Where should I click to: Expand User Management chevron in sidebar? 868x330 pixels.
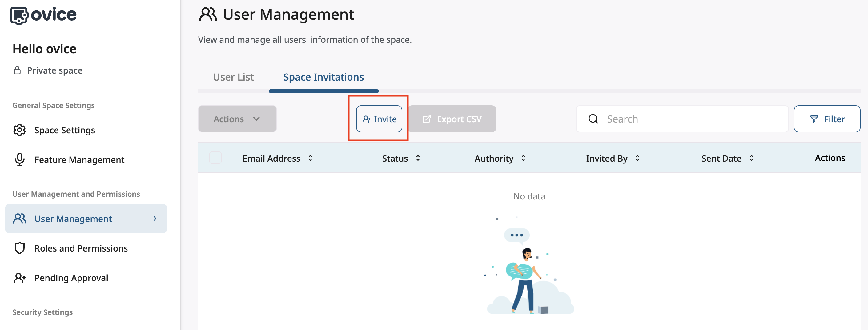(x=155, y=219)
